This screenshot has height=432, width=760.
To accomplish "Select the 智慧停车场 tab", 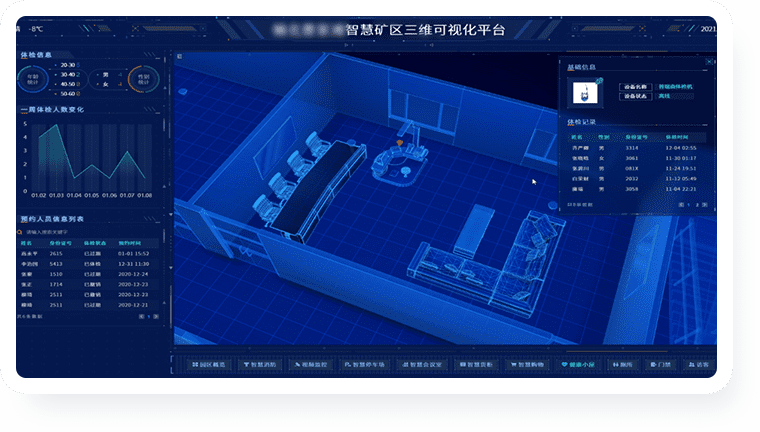I will (x=364, y=365).
